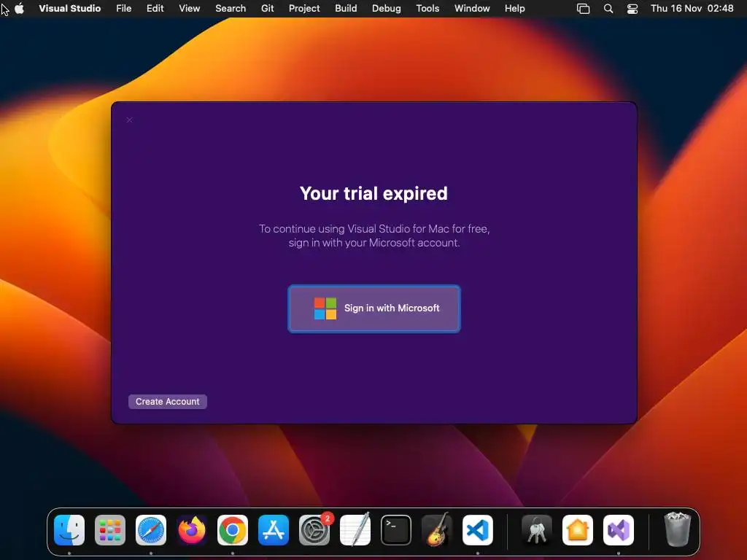This screenshot has width=747, height=560.
Task: Open the Git menu
Action: point(267,9)
